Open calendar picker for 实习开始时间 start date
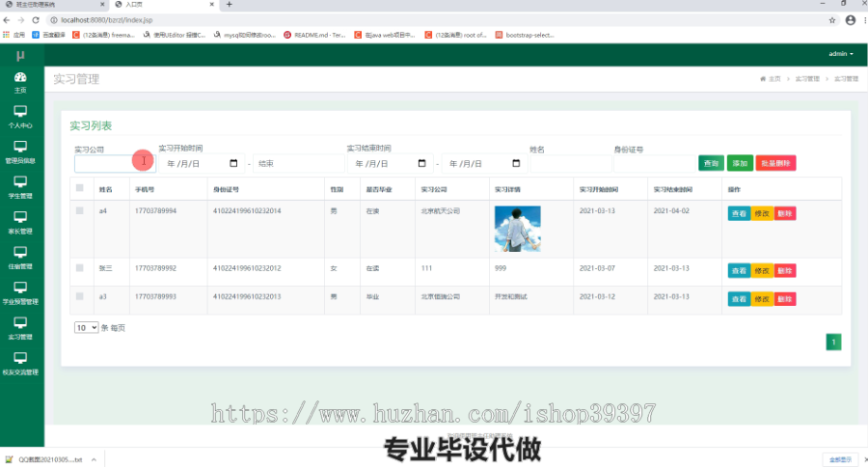868x467 pixels. click(233, 163)
